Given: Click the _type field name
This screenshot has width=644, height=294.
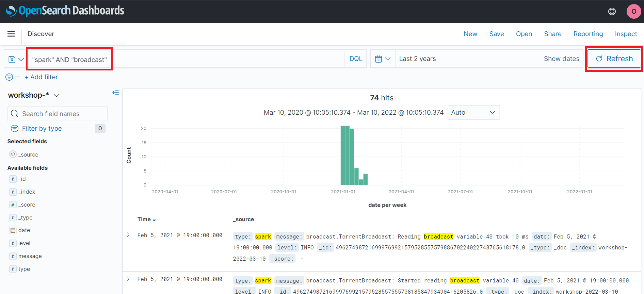Looking at the screenshot, I should tap(25, 218).
